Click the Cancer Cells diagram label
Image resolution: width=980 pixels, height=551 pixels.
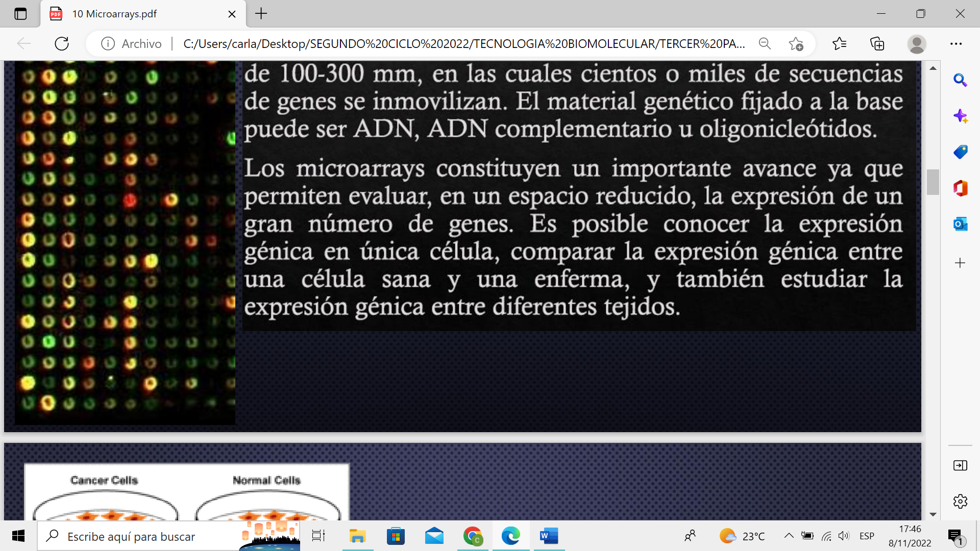104,480
